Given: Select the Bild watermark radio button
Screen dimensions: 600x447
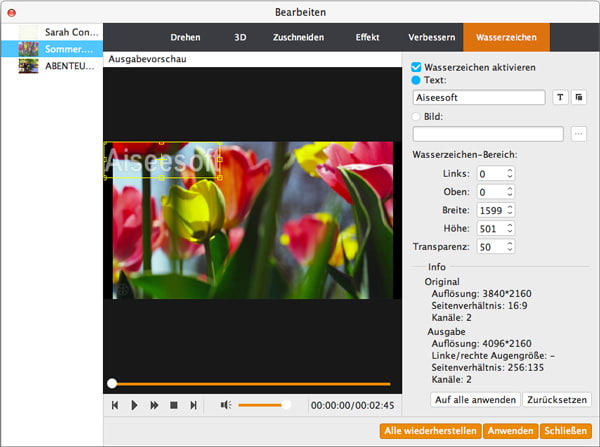Looking at the screenshot, I should [417, 115].
